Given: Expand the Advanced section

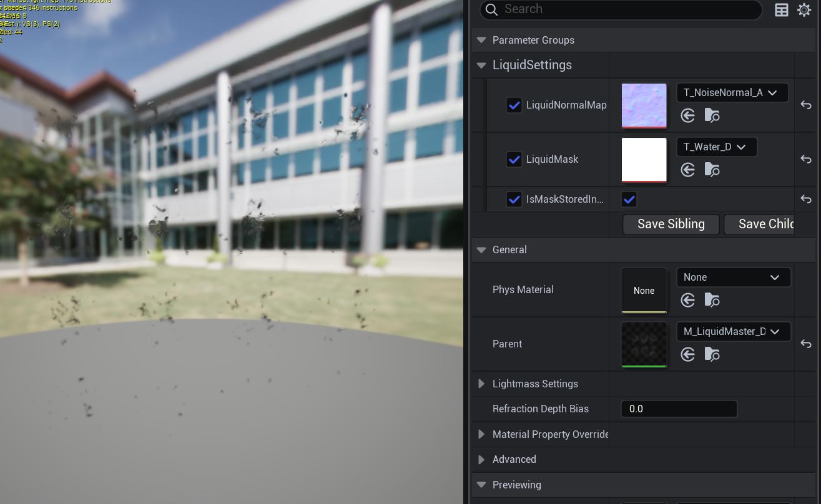Looking at the screenshot, I should (481, 459).
